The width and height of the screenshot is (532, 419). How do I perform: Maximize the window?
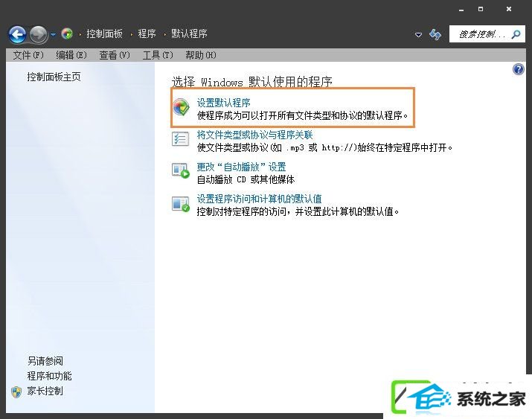pos(481,9)
